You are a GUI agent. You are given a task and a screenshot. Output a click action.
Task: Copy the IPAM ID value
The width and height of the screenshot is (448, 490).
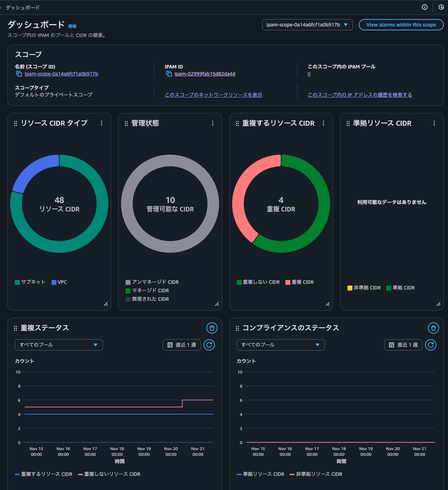[169, 74]
